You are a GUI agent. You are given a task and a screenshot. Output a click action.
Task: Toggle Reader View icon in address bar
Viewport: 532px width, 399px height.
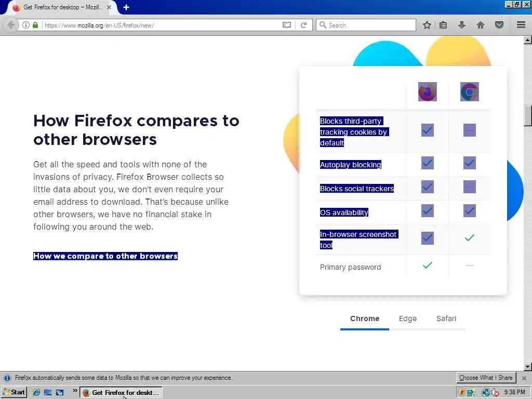coord(287,25)
